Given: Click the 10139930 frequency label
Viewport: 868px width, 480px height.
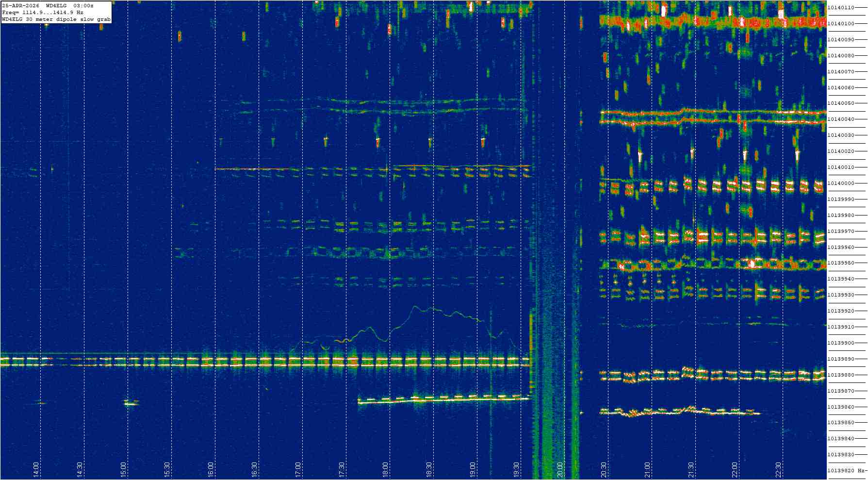Looking at the screenshot, I should click(x=841, y=295).
